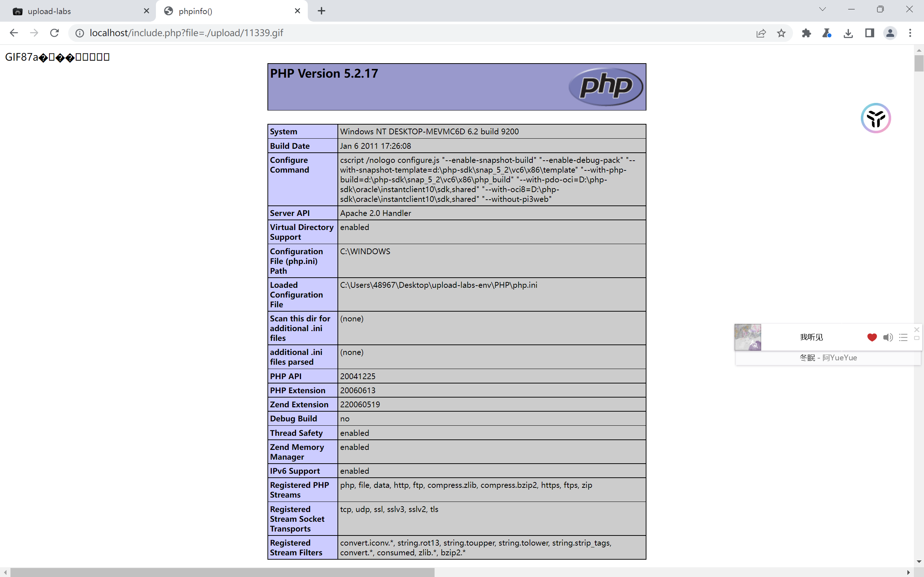Unlike the song with red heart

(x=872, y=337)
